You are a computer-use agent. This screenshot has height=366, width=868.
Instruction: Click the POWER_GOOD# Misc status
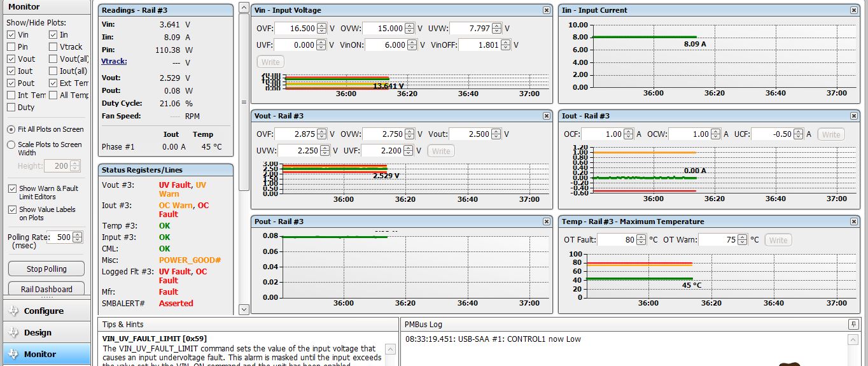coord(190,260)
